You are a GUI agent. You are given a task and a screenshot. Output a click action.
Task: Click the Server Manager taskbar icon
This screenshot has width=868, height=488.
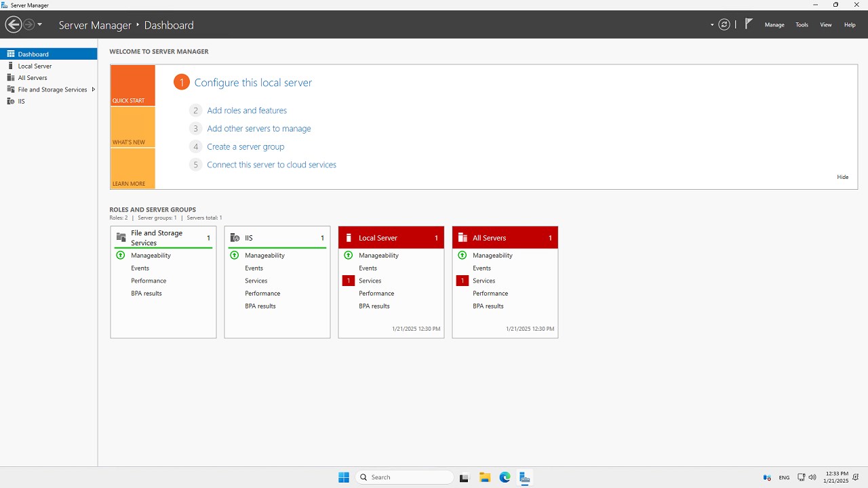point(525,477)
